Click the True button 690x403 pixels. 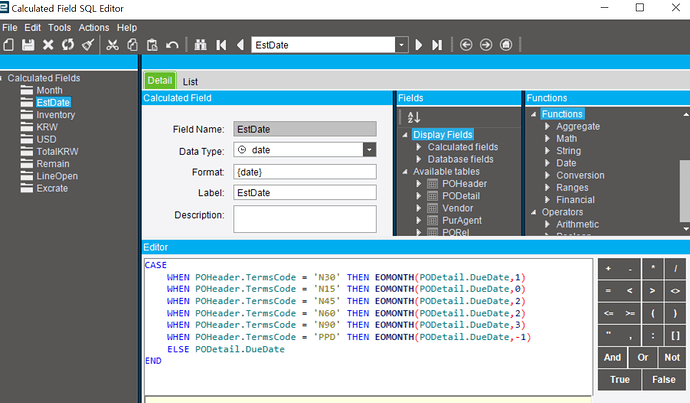point(619,379)
